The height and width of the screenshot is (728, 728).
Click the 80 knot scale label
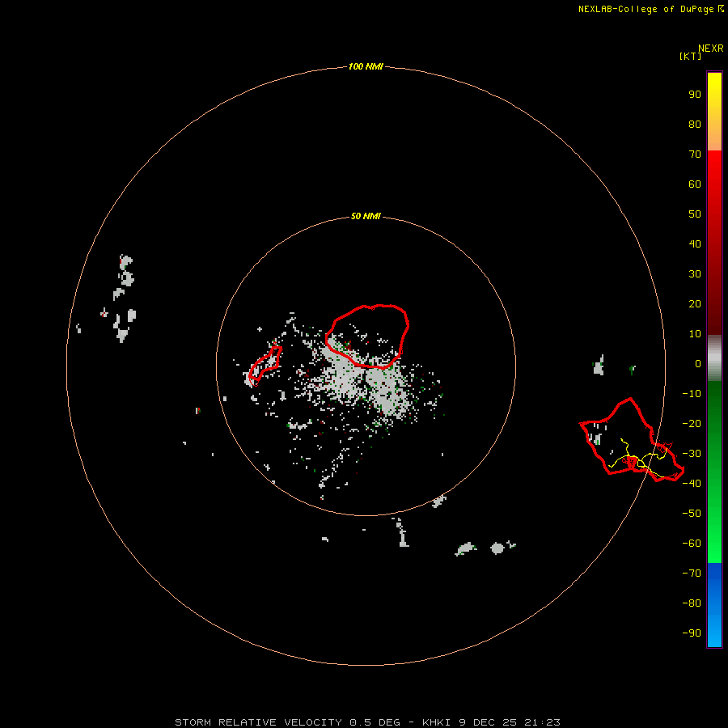point(695,125)
